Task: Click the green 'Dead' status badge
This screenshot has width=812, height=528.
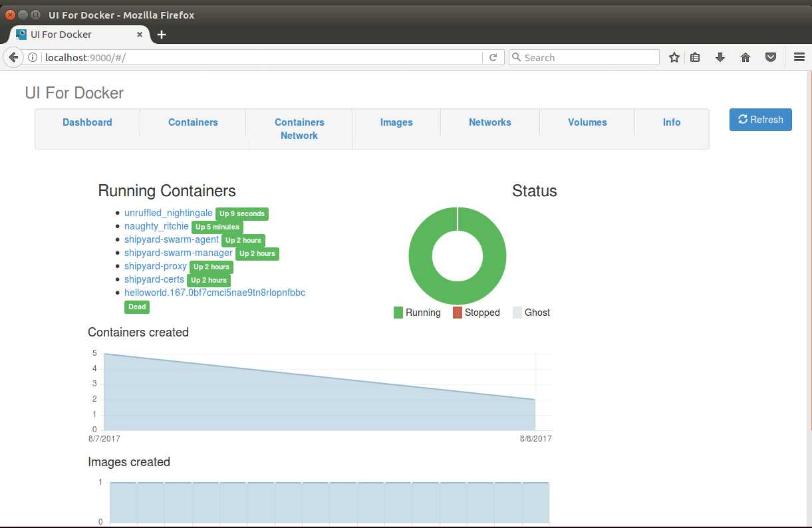Action: (x=137, y=307)
